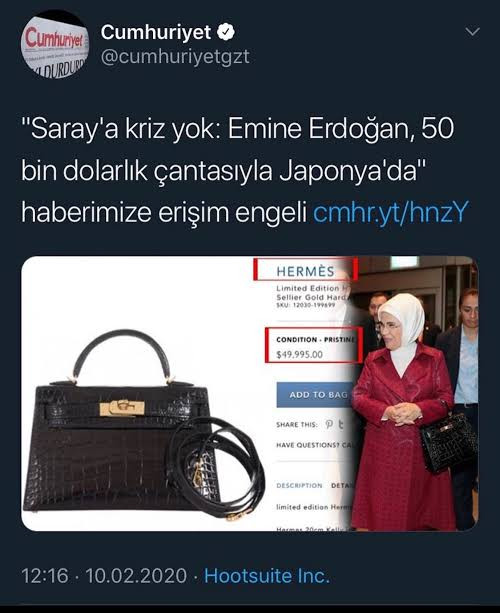Switch to the DESCRIPTION tab

(299, 486)
